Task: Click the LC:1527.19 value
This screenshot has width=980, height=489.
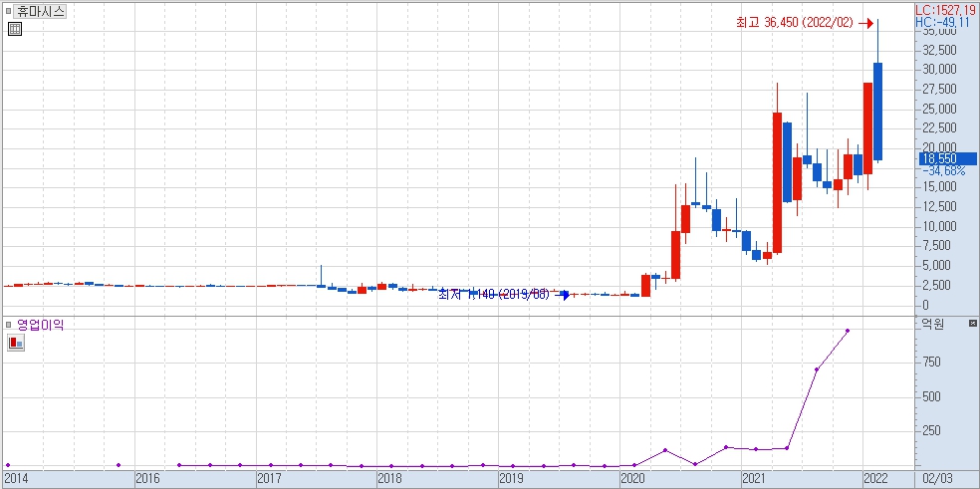Action: coord(945,11)
